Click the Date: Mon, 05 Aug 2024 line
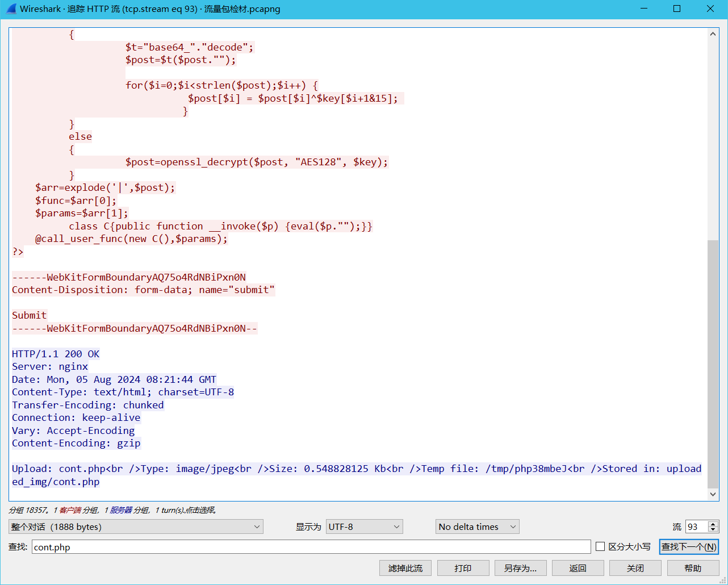The height and width of the screenshot is (585, 728). tap(114, 379)
